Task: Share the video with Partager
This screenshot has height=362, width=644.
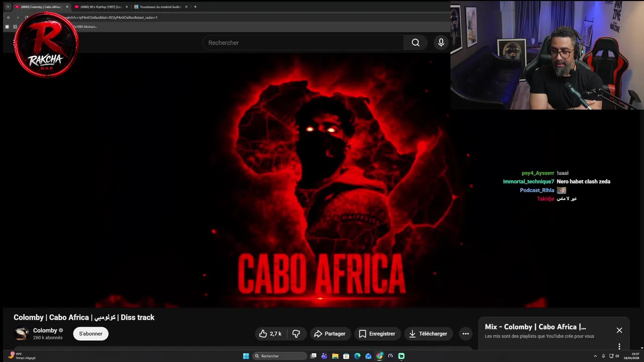Action: point(330,334)
